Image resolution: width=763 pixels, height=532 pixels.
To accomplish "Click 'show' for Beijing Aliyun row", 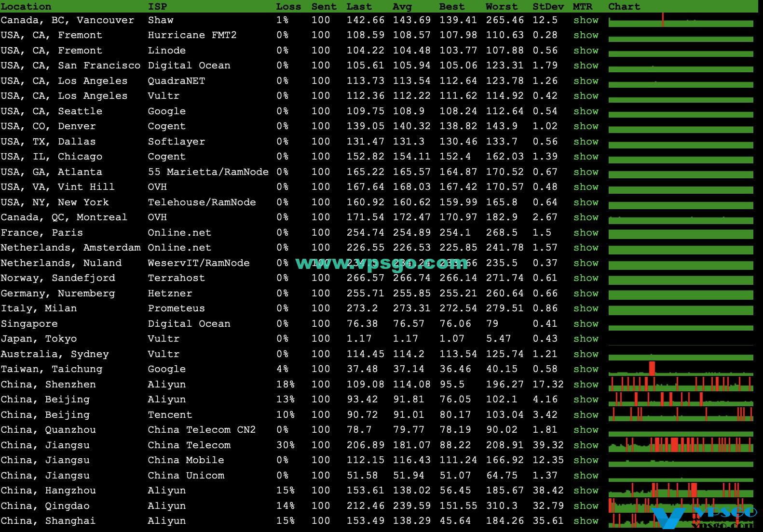I will tap(586, 399).
